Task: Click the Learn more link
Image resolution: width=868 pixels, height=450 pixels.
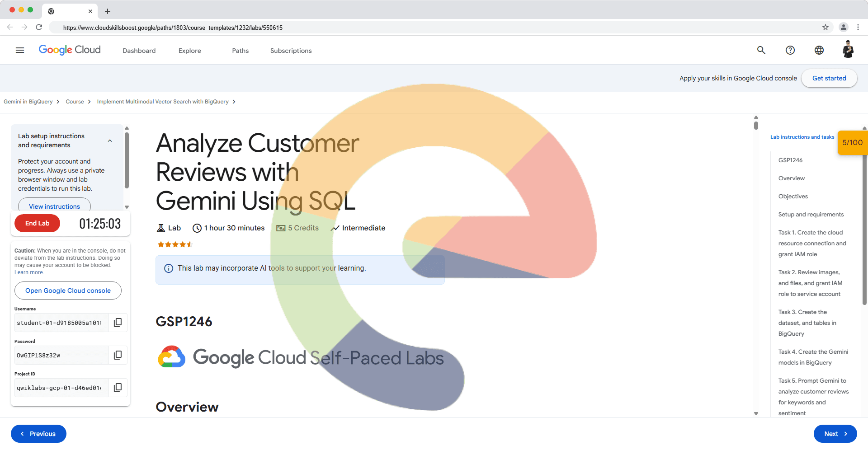Action: [29, 272]
